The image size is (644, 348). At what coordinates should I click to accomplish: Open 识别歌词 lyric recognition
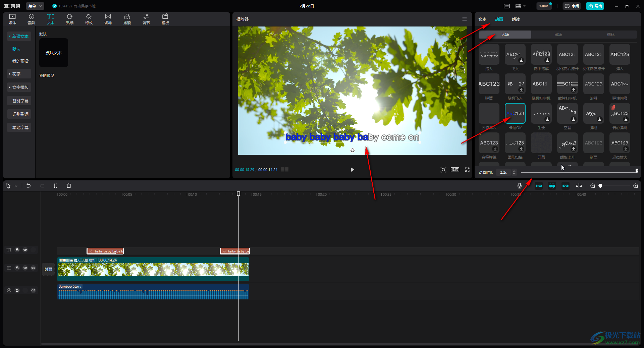tap(19, 114)
